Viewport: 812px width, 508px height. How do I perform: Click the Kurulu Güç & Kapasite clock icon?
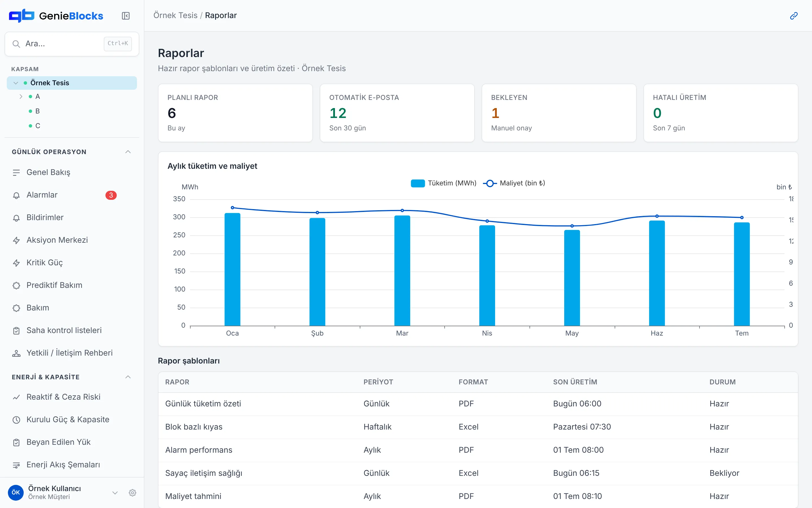[16, 420]
